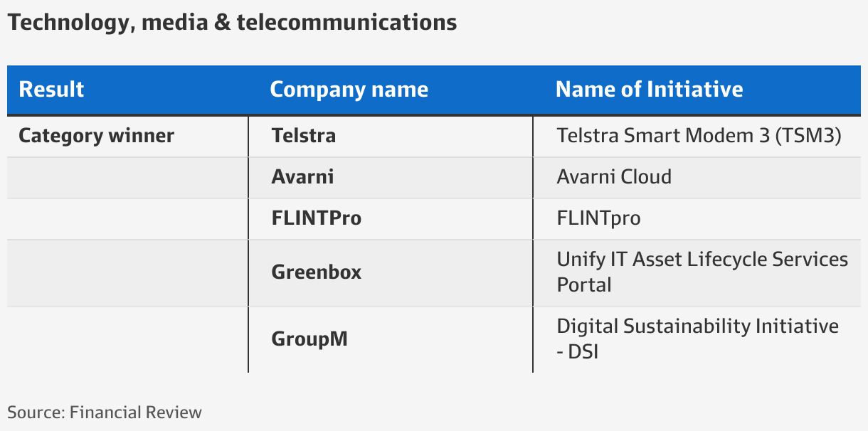Select the Avarni company cell

coord(391,177)
